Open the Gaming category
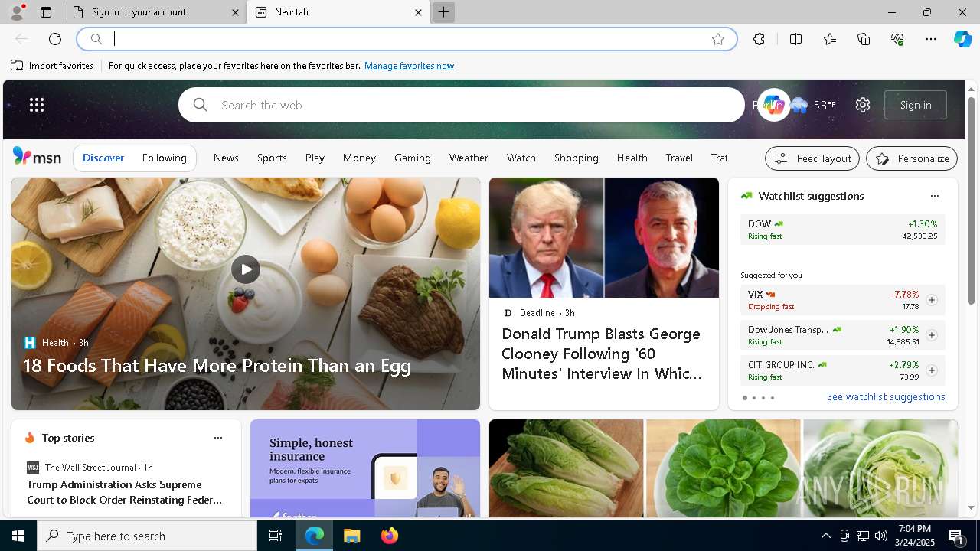The height and width of the screenshot is (551, 980). click(413, 158)
